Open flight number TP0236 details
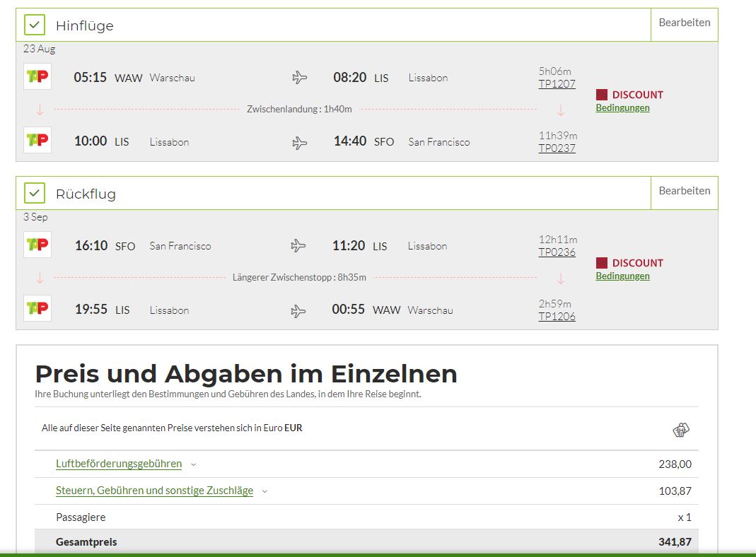This screenshot has width=756, height=557. click(557, 252)
